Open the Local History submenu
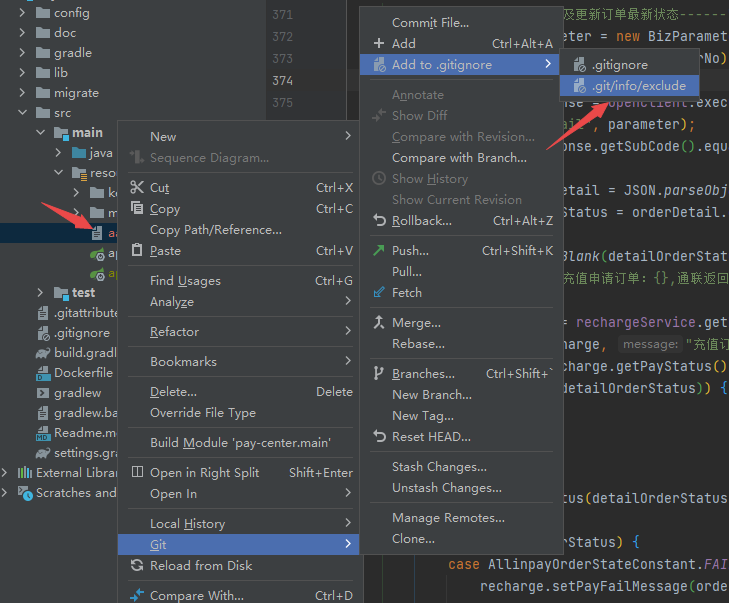729x603 pixels. (239, 523)
